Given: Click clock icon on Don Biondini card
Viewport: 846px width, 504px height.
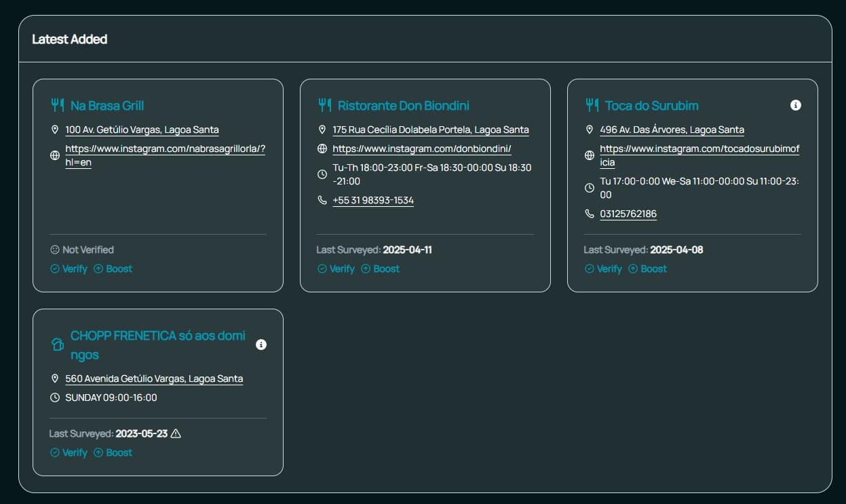Looking at the screenshot, I should (x=322, y=174).
